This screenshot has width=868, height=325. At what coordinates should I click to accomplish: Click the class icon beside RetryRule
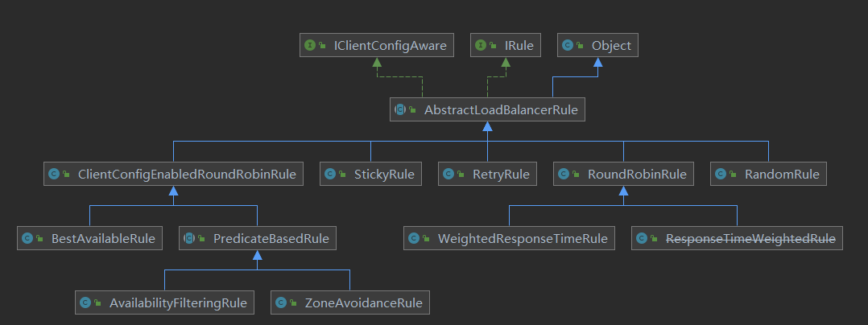tap(448, 174)
